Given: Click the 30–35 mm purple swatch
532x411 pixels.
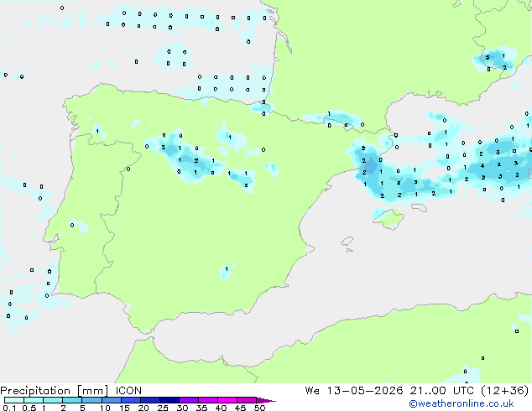Looking at the screenshot, I should click(188, 400).
